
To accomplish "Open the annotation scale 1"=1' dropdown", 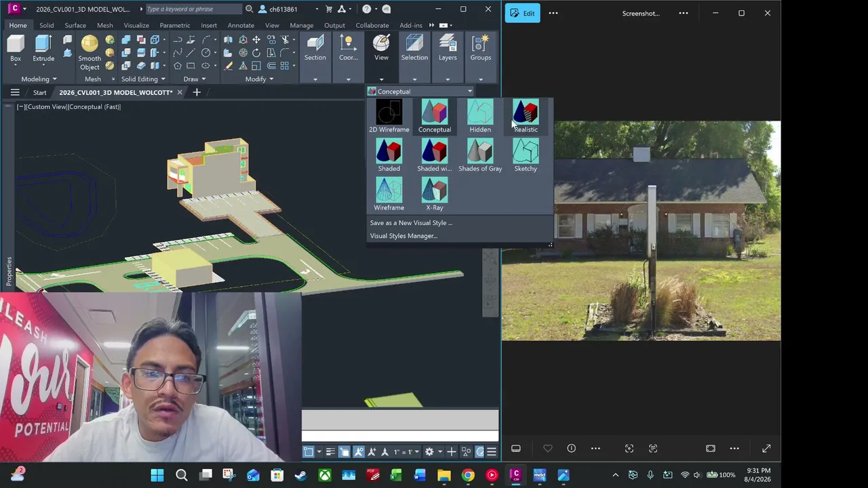I will [x=407, y=452].
